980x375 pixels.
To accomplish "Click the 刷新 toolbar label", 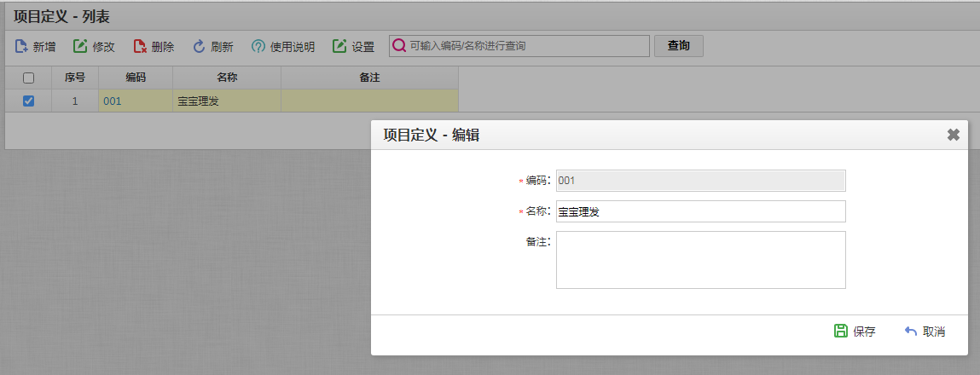I will [x=223, y=47].
